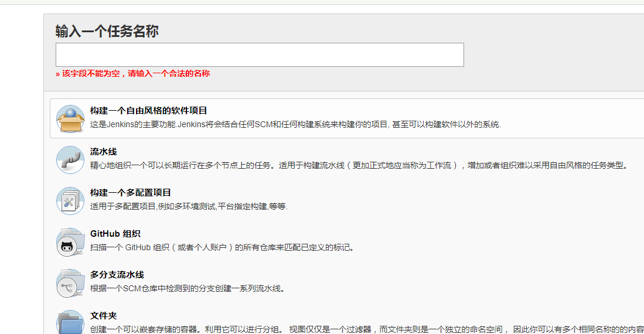Choose the 文件夹 title

coord(104,316)
